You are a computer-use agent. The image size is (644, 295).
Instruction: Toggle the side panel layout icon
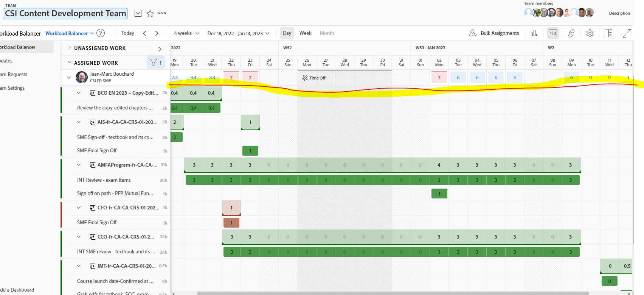[x=608, y=33]
